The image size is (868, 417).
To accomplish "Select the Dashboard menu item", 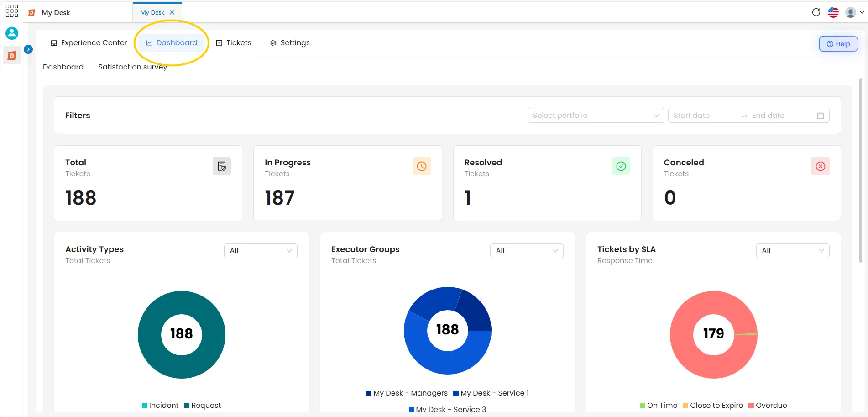I will coord(172,42).
